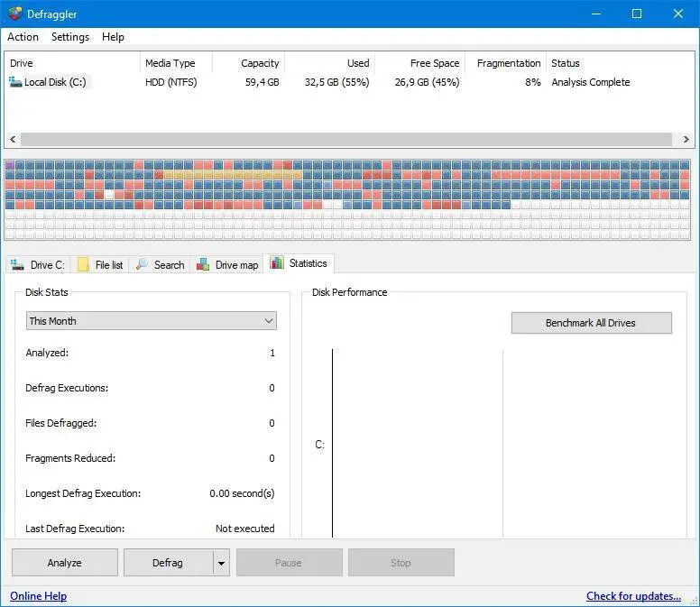Click the drive list left scroll arrow
This screenshot has height=607, width=700.
(13, 139)
